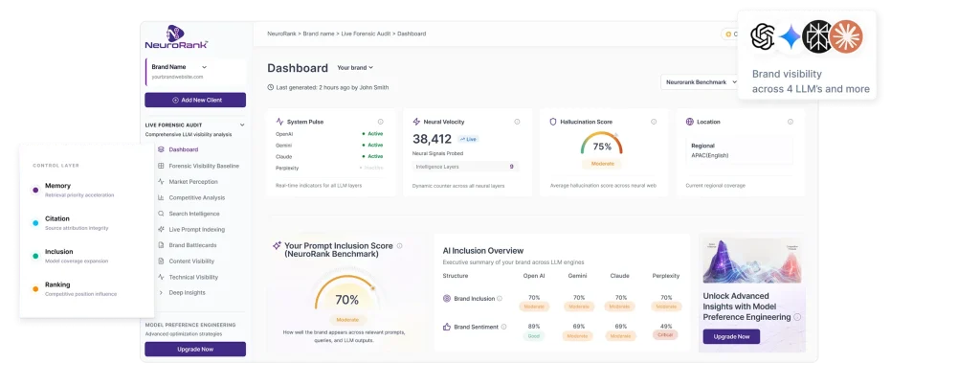Open Hallucination Score info icon

point(654,122)
